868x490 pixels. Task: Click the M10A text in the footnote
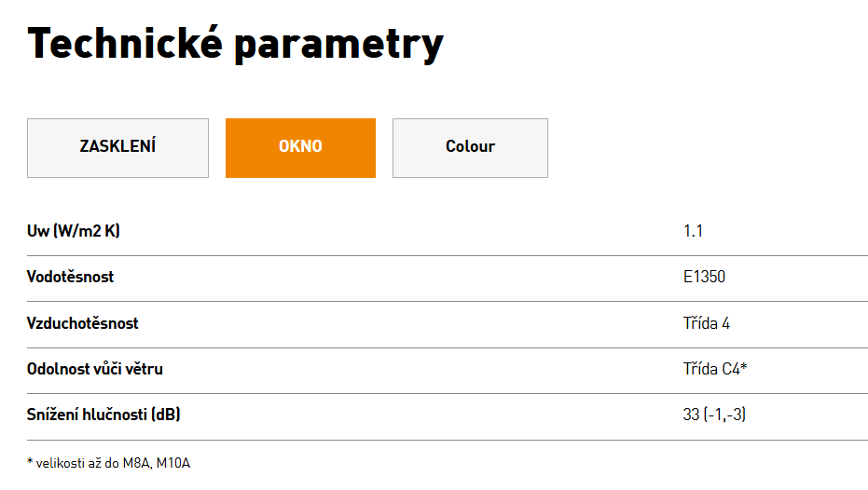click(173, 463)
